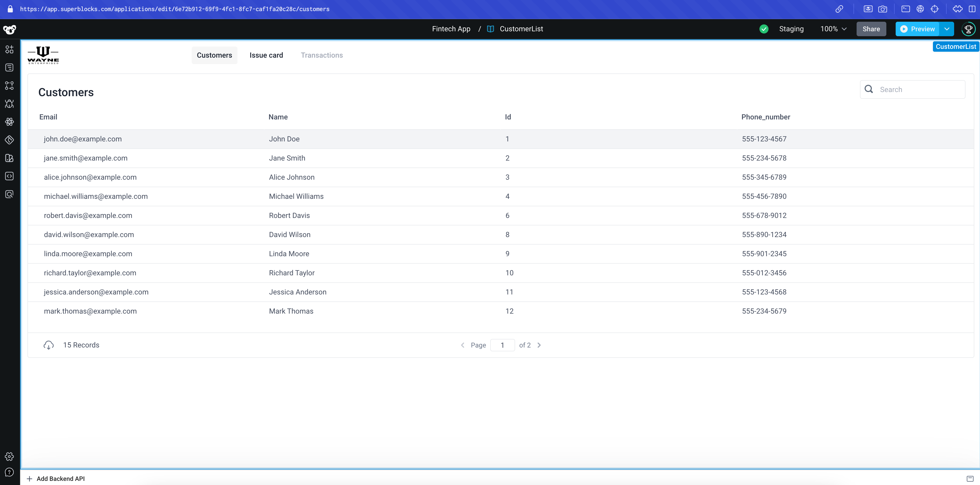Viewport: 980px width, 485px height.
Task: Open the components panel in the left sidebar
Action: tap(9, 49)
